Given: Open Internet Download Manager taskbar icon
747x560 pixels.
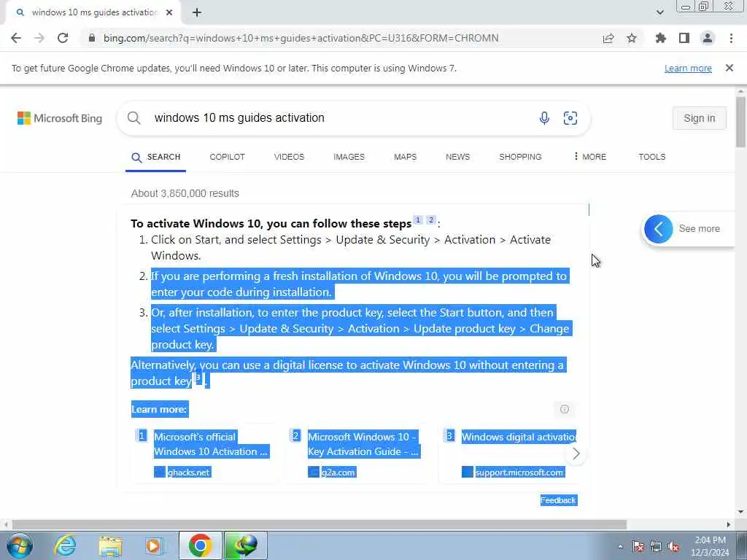Looking at the screenshot, I should click(x=245, y=545).
